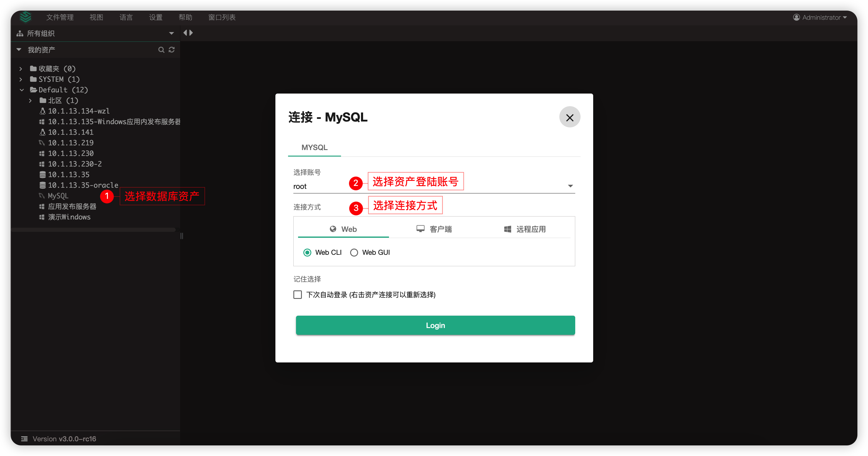This screenshot has width=868, height=456.
Task: Expand the 北区 folder
Action: pos(30,100)
